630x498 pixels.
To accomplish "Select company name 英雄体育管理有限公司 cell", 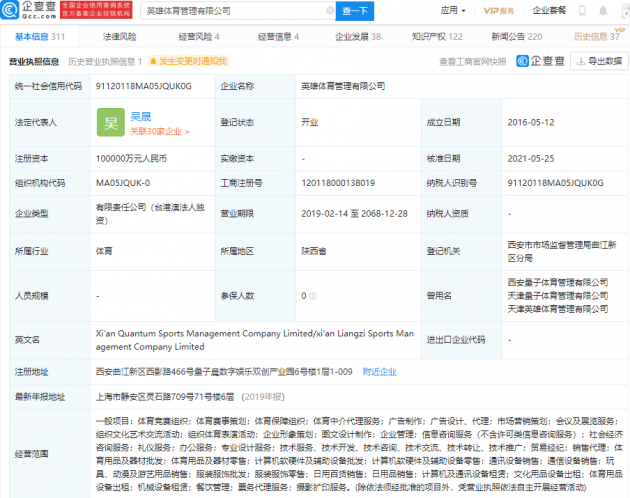I will point(343,86).
